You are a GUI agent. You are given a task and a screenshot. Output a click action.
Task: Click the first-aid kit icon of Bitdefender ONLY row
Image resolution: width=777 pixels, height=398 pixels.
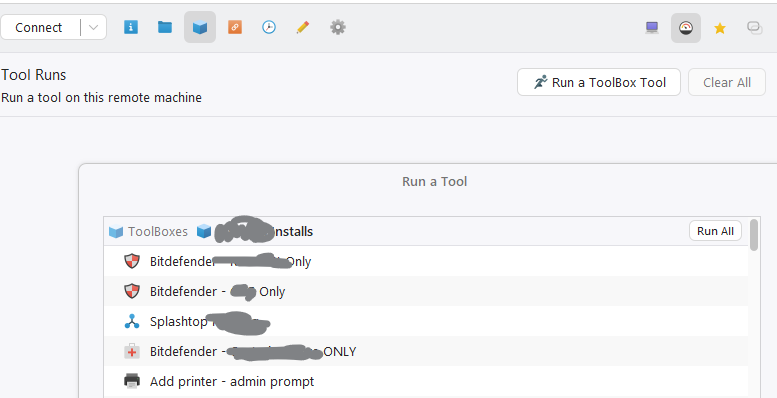pyautogui.click(x=132, y=351)
